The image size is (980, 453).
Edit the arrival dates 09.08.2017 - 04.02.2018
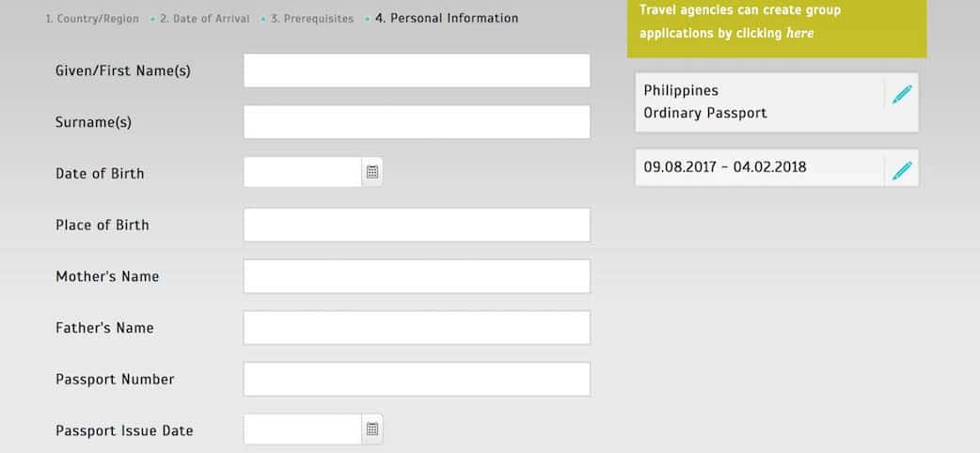pos(902,170)
